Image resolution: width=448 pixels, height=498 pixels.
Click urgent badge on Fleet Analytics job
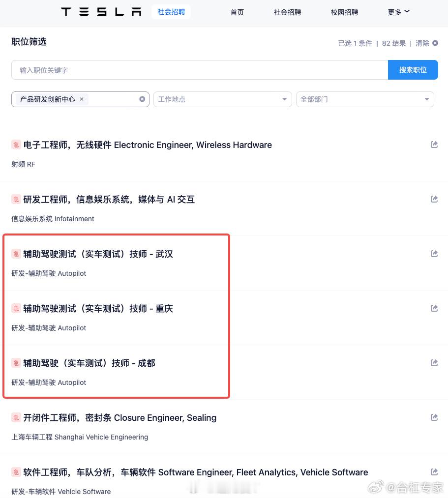pyautogui.click(x=16, y=472)
